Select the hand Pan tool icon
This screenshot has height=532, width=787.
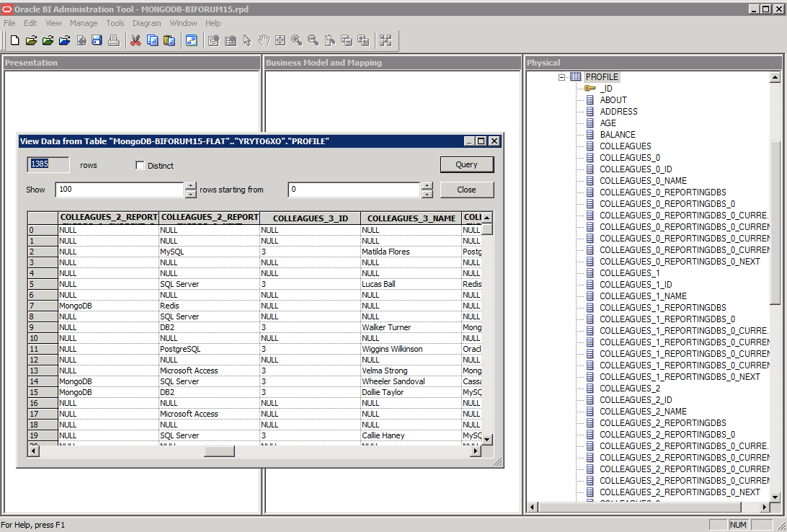[x=264, y=40]
